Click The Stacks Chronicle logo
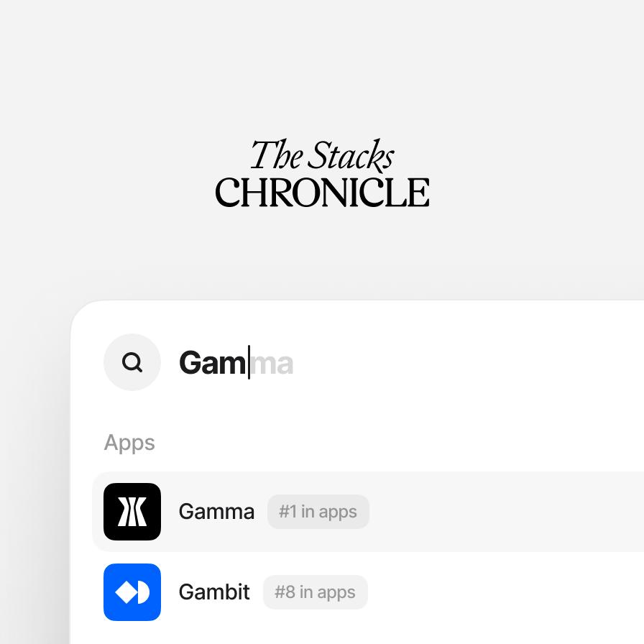The width and height of the screenshot is (644, 644). tap(323, 173)
